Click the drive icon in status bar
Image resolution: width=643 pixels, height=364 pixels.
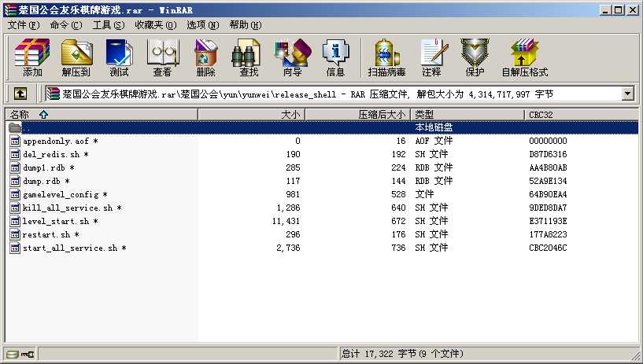(13, 354)
